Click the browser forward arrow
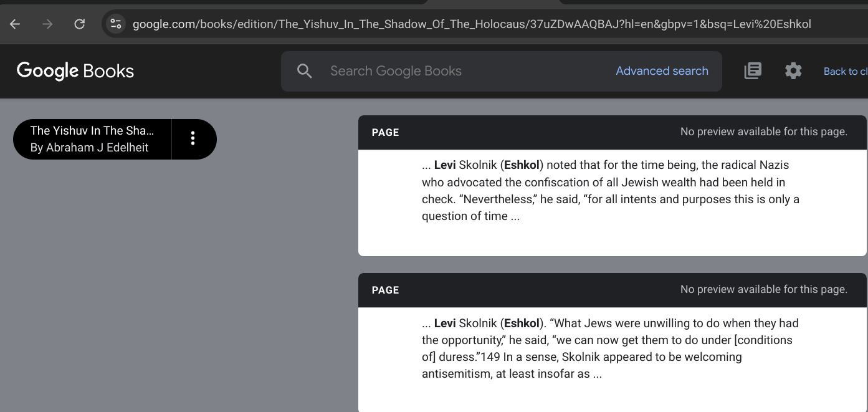The image size is (868, 412). click(47, 24)
